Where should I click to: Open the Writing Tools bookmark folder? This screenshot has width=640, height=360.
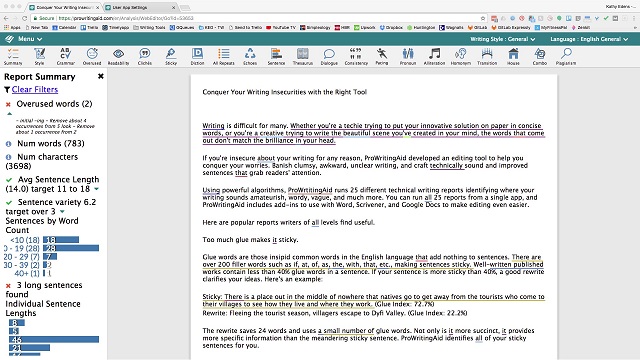(x=149, y=28)
